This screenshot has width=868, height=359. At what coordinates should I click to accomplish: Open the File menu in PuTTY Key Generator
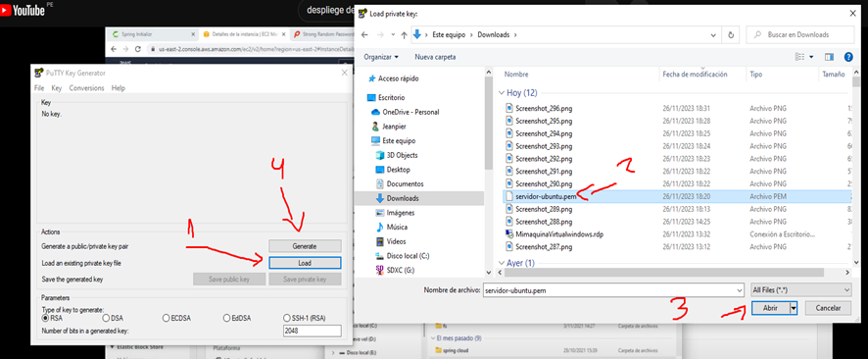pos(39,88)
